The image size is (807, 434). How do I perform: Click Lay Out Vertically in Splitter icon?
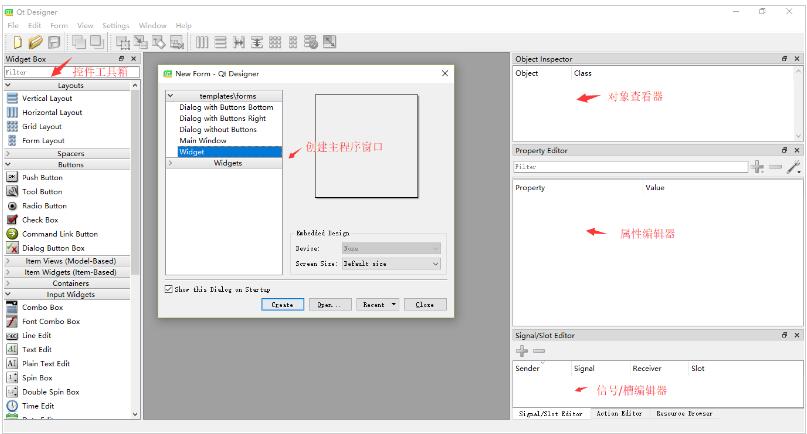(x=257, y=42)
